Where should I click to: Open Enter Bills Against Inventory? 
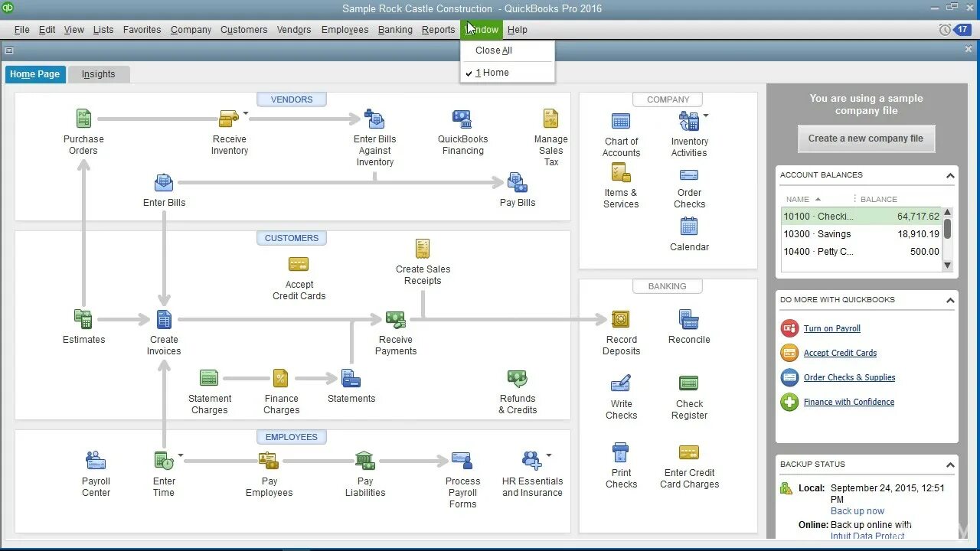click(374, 119)
